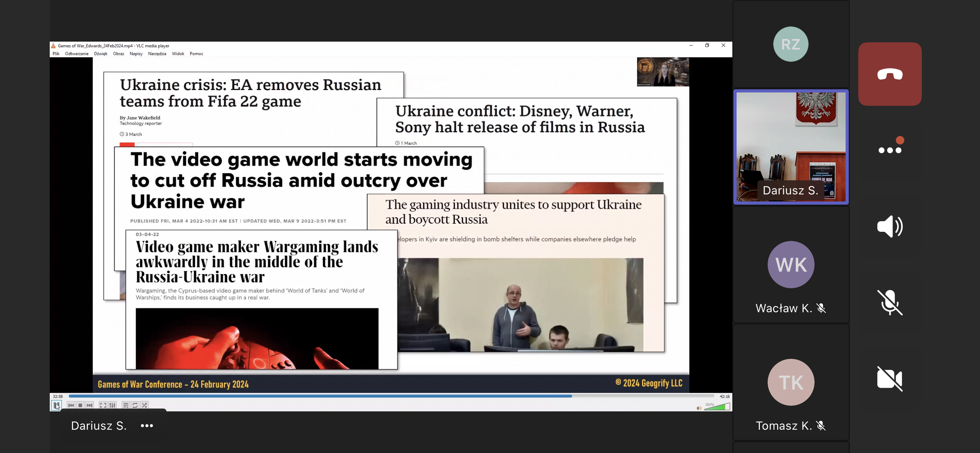Image resolution: width=980 pixels, height=453 pixels.
Task: Click the red game controller image
Action: tap(257, 338)
